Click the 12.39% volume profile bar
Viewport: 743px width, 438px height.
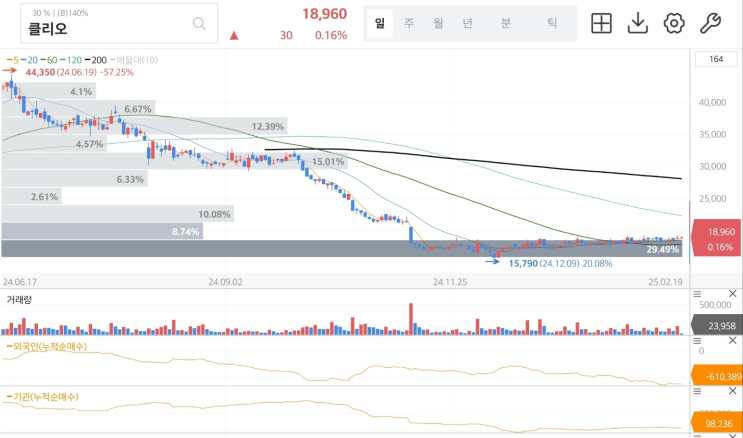click(x=144, y=126)
